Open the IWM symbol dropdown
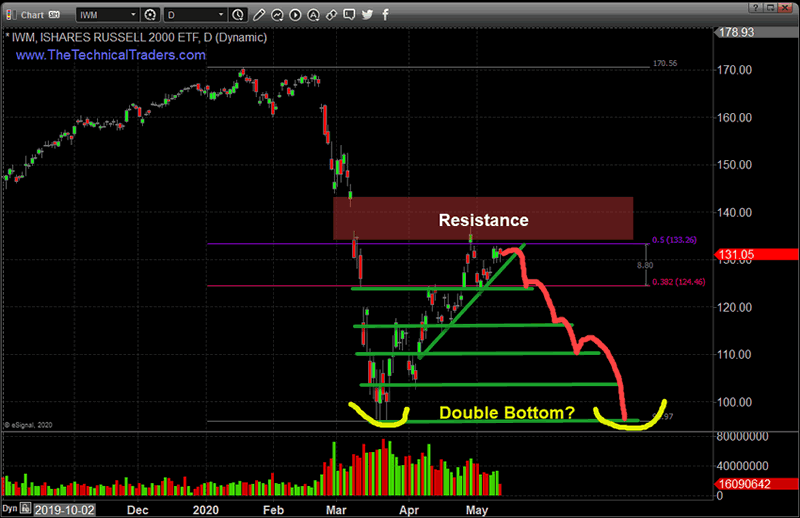This screenshot has width=800, height=518. (108, 15)
